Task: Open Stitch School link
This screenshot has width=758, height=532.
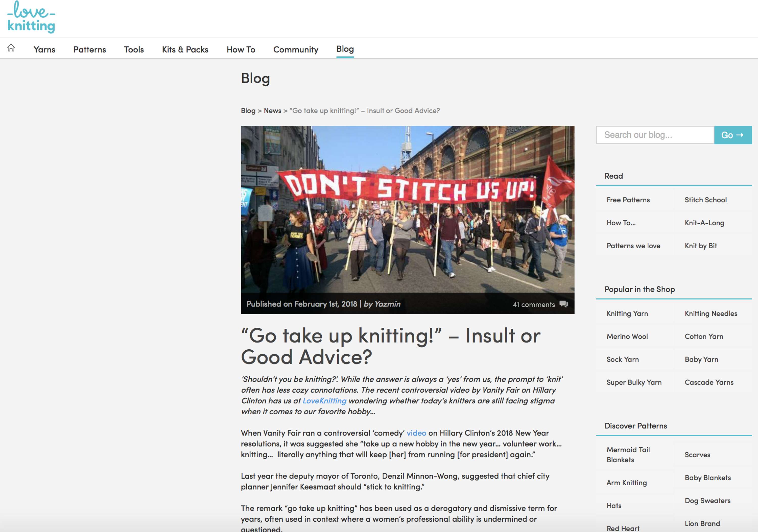Action: (705, 200)
